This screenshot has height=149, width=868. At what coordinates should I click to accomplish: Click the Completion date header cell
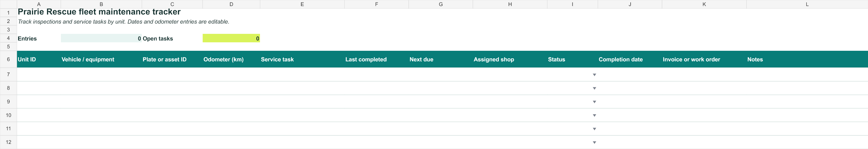click(x=630, y=59)
